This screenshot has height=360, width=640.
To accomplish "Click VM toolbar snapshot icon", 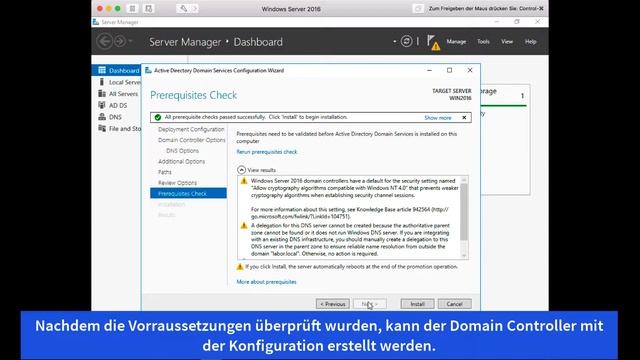I will click(x=149, y=8).
